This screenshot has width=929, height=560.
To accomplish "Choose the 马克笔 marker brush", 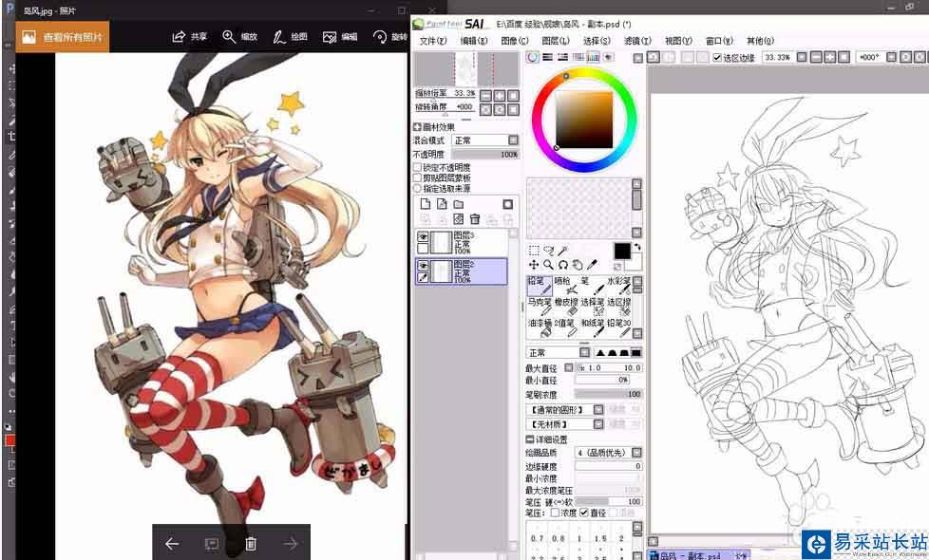I will 540,307.
